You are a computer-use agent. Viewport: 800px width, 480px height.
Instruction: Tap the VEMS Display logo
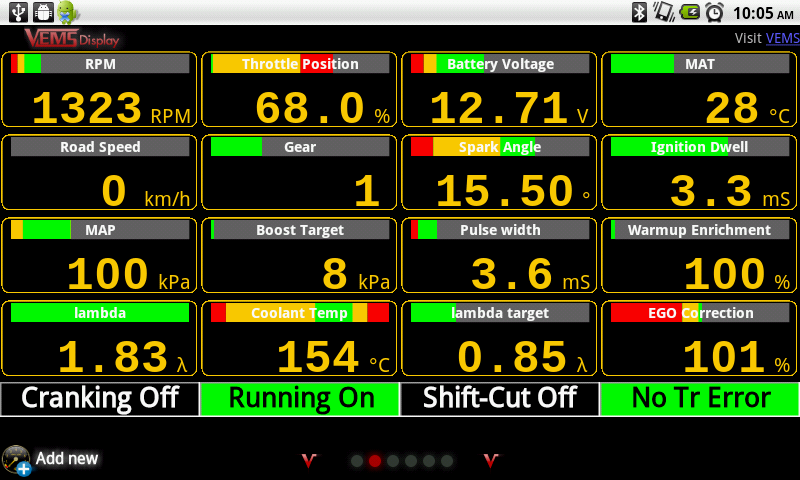[71, 38]
